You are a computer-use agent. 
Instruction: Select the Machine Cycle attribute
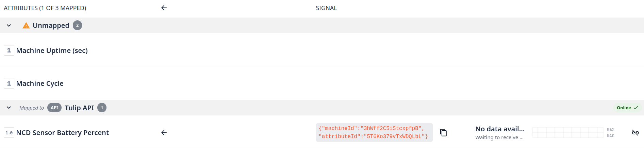(x=40, y=83)
